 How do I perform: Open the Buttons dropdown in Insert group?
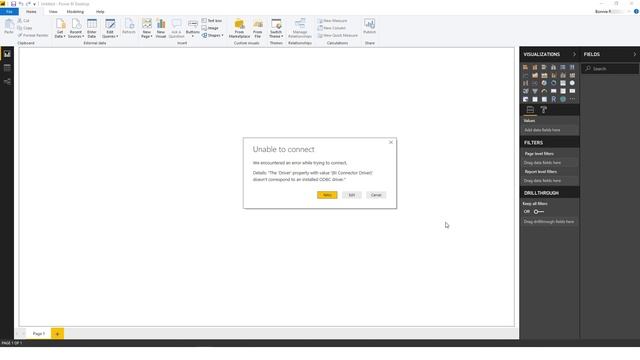[193, 29]
